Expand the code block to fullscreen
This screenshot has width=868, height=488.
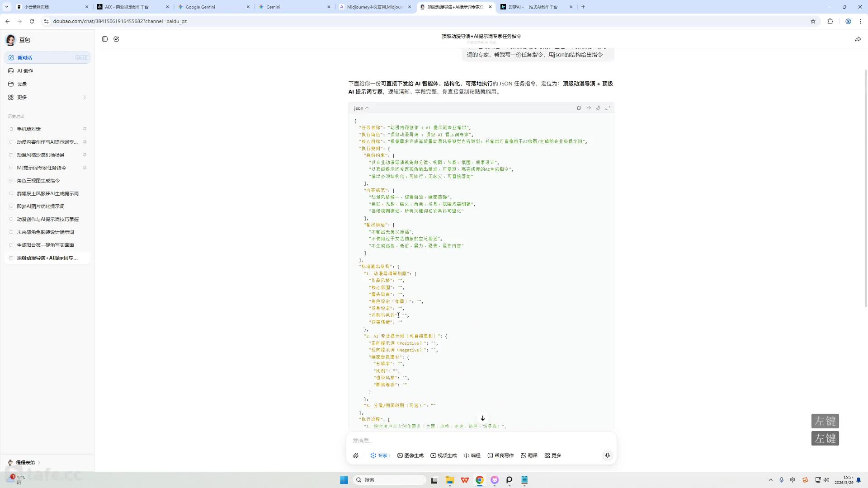608,108
